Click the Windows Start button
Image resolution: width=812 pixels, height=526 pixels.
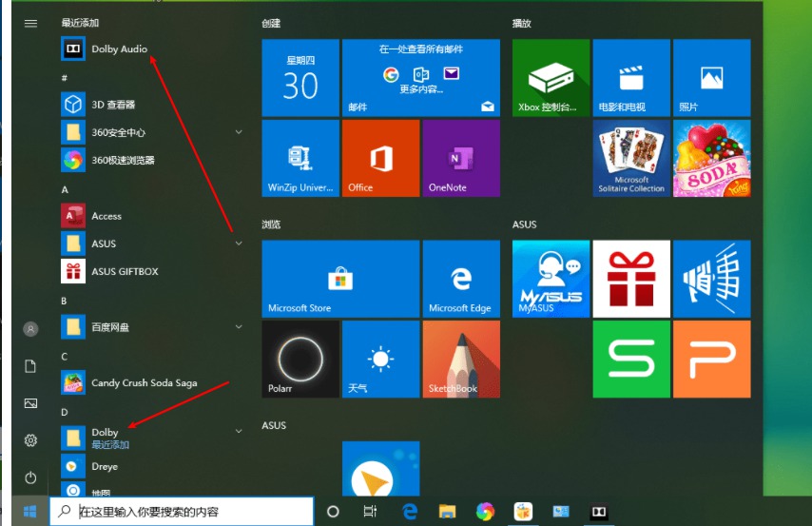30,512
